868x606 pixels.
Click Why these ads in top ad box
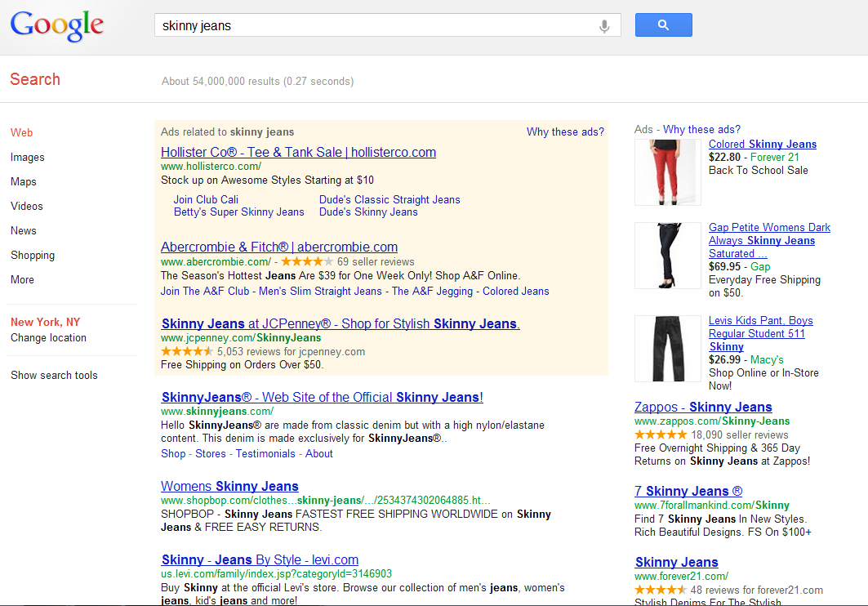[565, 131]
